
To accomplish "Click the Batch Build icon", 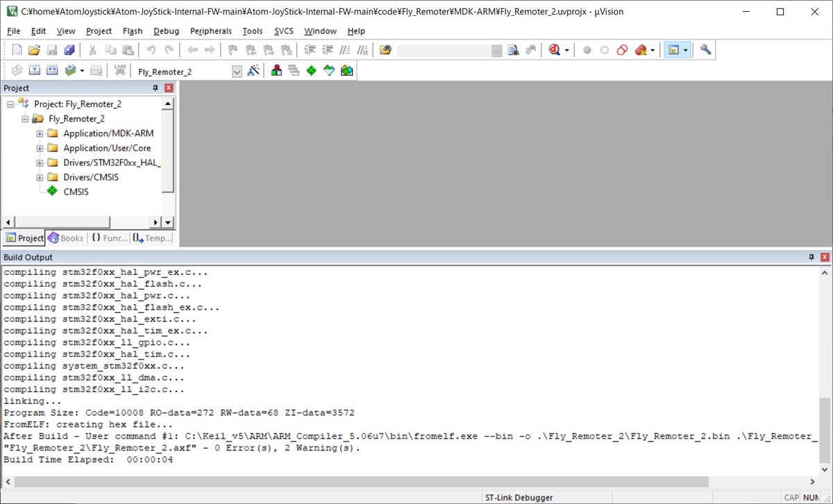I will [x=70, y=71].
